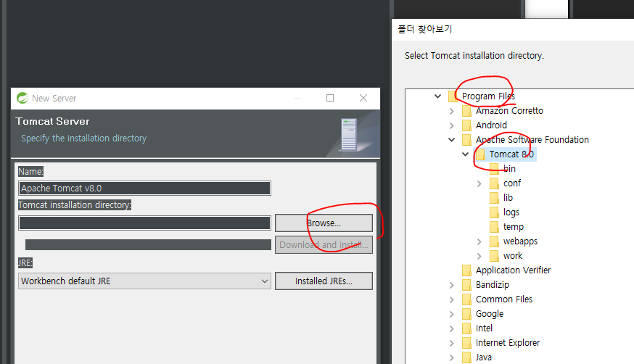The width and height of the screenshot is (634, 364).
Task: Click folder icon next to logs
Action: [494, 212]
